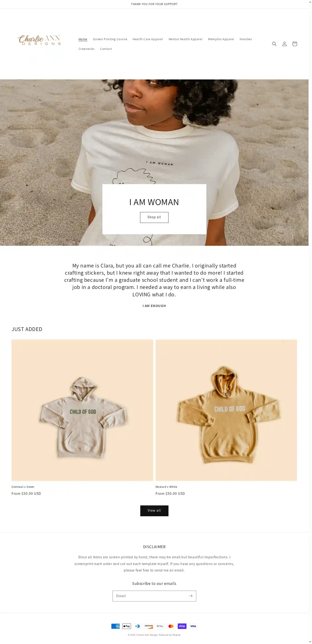Viewport: 312px width, 644px height.
Task: Click the Apple Pay payment icon
Action: pyautogui.click(x=127, y=626)
